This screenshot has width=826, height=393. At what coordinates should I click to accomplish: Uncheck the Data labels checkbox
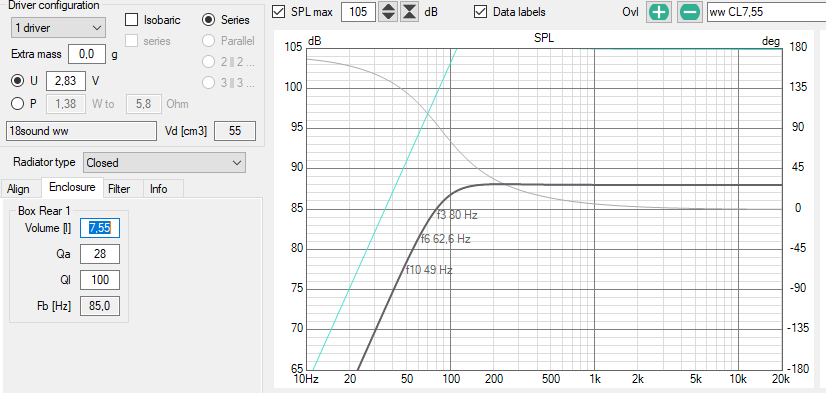[x=480, y=12]
